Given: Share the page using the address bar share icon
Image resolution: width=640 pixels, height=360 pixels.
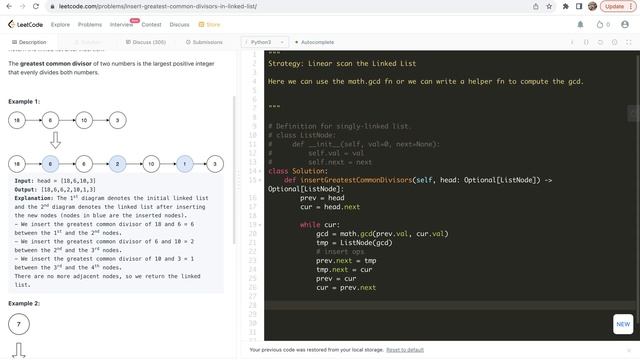Looking at the screenshot, I should click(536, 6).
